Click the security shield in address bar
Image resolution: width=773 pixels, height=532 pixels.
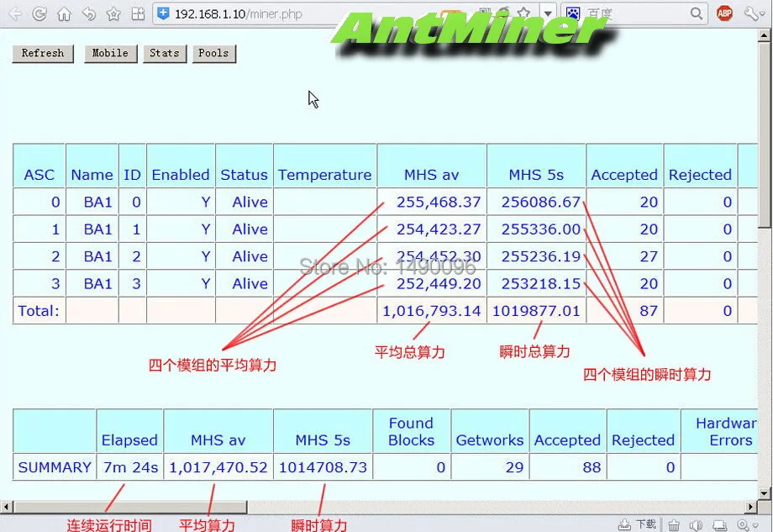[x=163, y=13]
